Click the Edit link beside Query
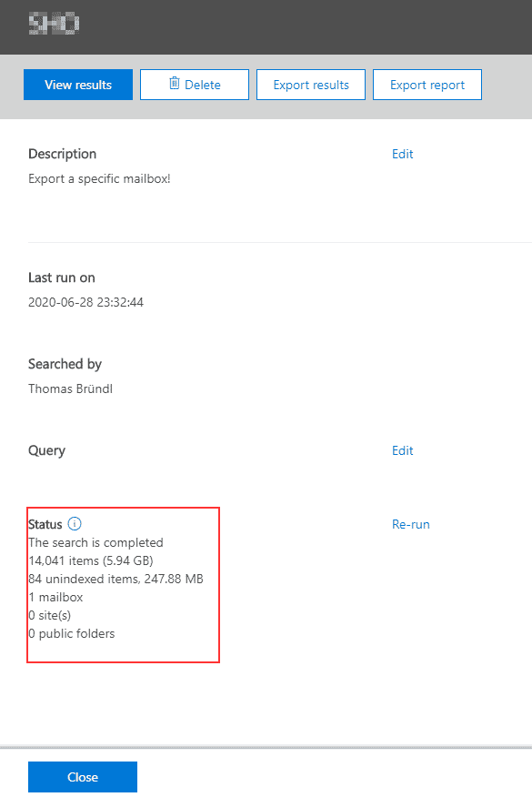Screen dimensions: 532x797 click(x=403, y=451)
